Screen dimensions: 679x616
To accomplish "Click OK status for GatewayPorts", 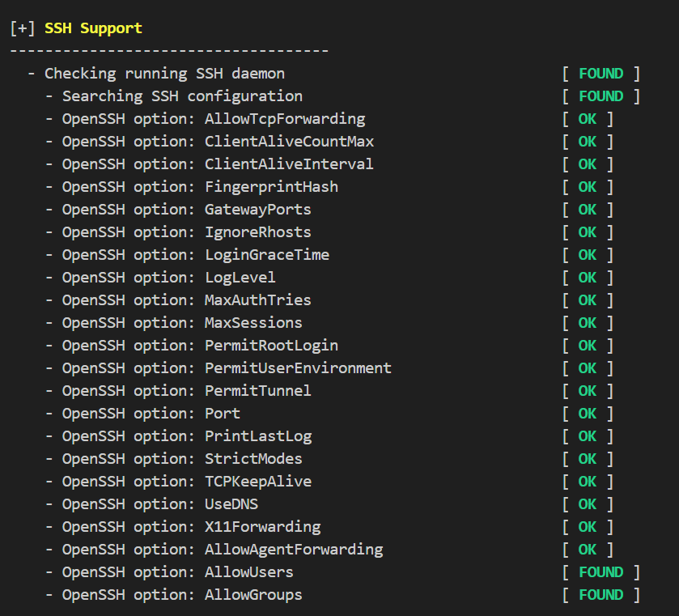I will [588, 210].
